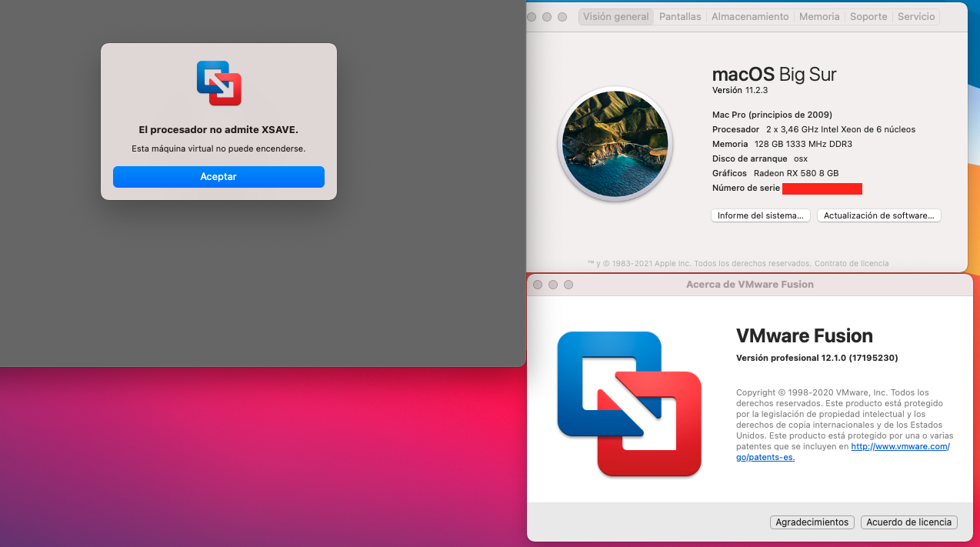
Task: Click 'Mac Pro (principios de 2009)' text
Action: coord(772,115)
